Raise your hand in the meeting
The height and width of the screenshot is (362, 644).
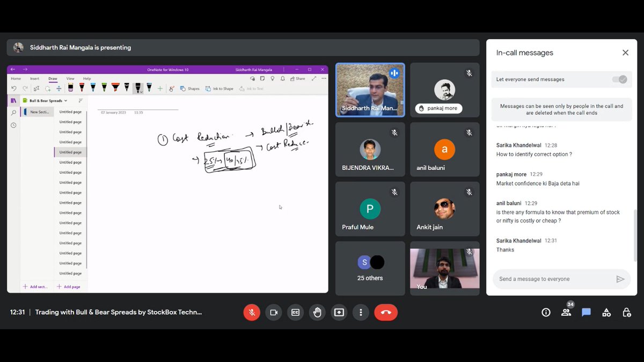click(317, 312)
